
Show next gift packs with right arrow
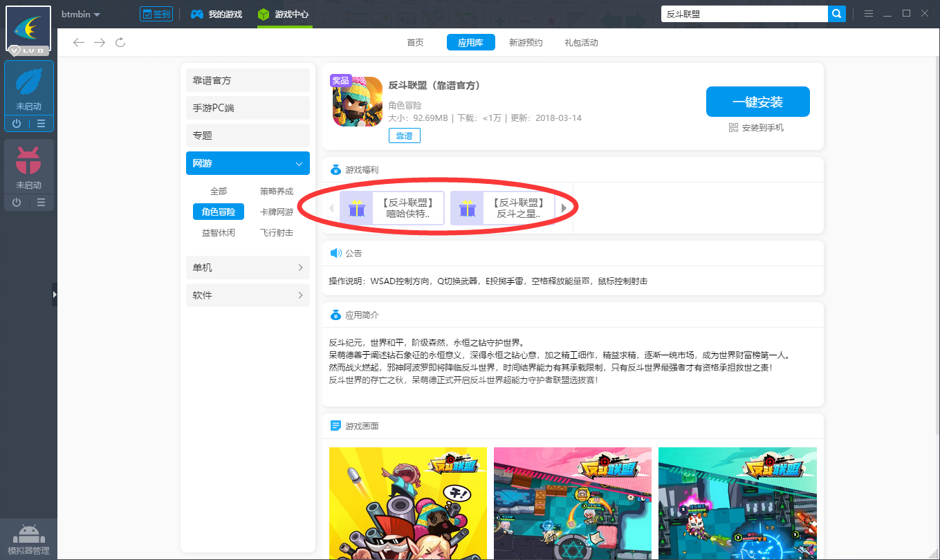coord(564,208)
